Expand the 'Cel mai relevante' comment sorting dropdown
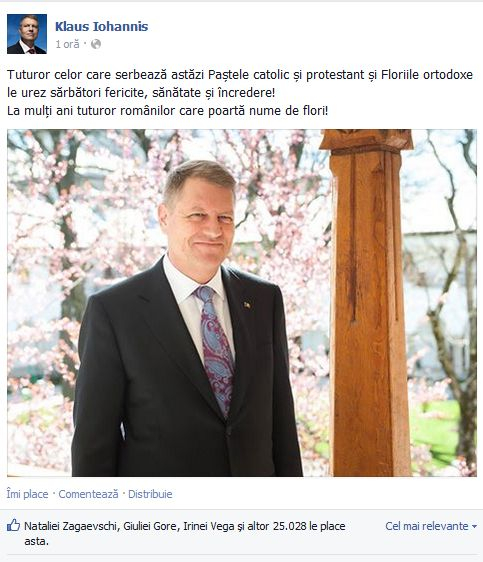 (x=431, y=526)
